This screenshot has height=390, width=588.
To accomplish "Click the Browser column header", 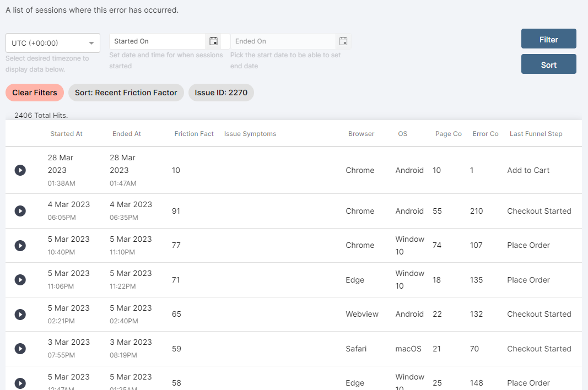I will coord(361,134).
